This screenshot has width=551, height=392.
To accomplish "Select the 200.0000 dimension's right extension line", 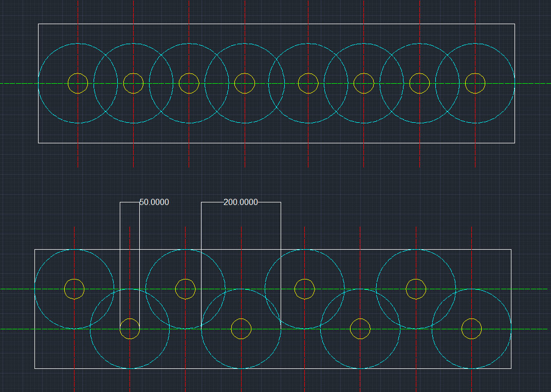I will pos(281,257).
